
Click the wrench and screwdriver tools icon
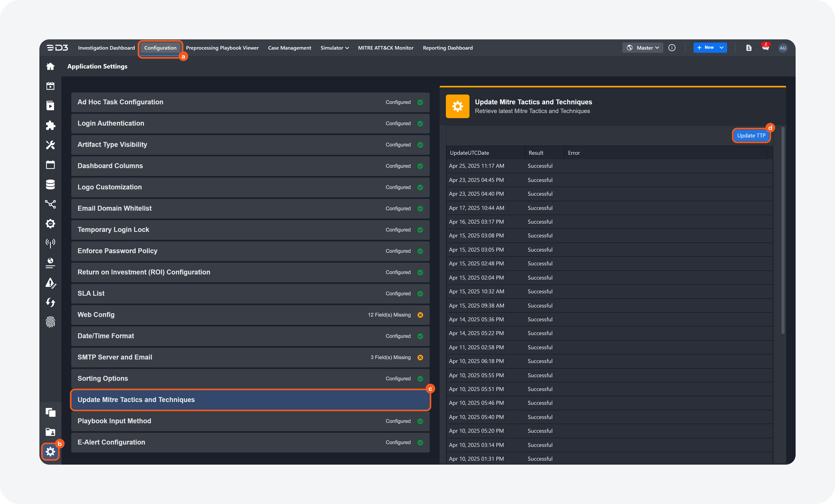(x=50, y=145)
